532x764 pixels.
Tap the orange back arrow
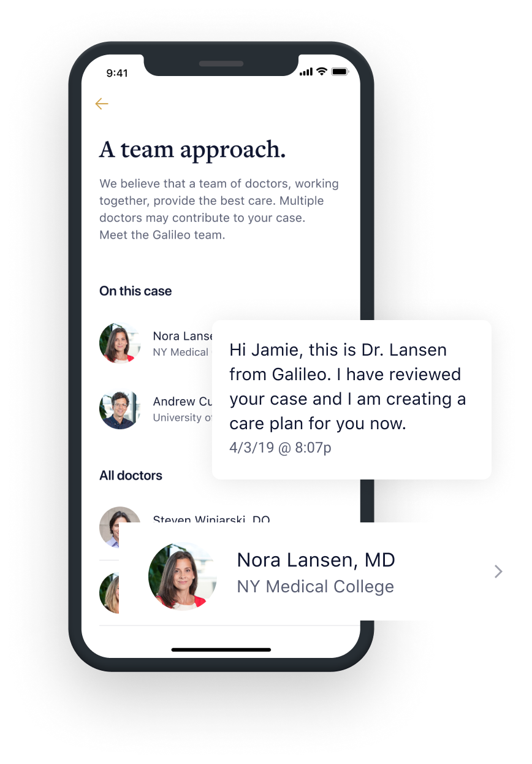tap(102, 104)
